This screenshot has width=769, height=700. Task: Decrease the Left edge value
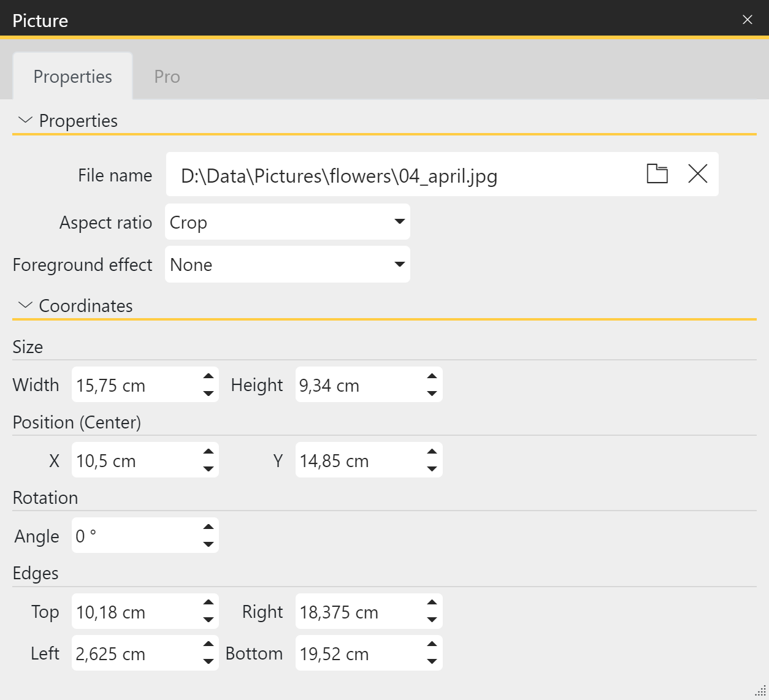point(209,661)
